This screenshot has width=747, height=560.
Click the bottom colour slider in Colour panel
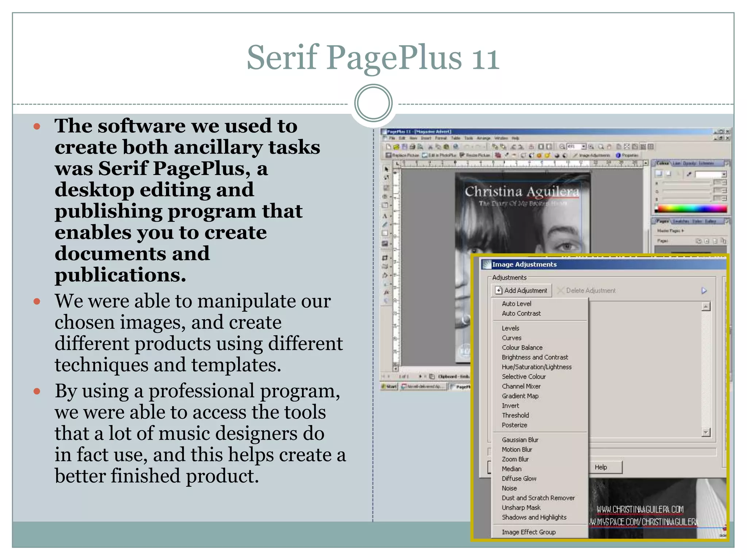pyautogui.click(x=687, y=199)
